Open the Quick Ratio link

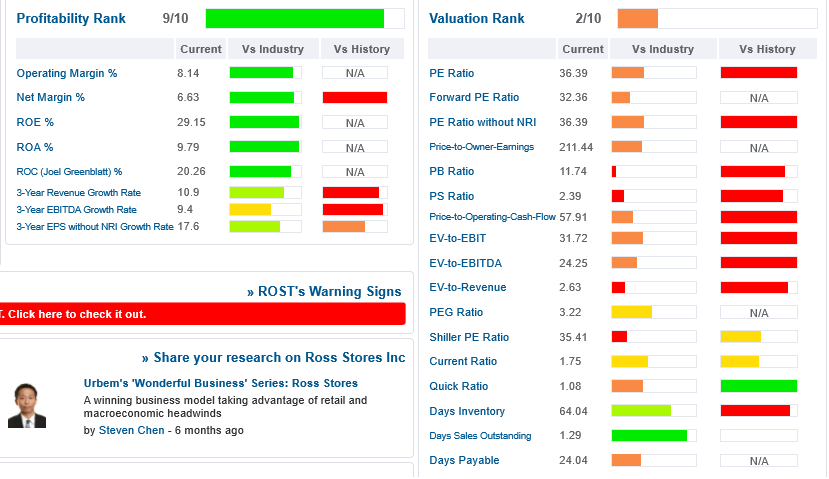click(458, 386)
